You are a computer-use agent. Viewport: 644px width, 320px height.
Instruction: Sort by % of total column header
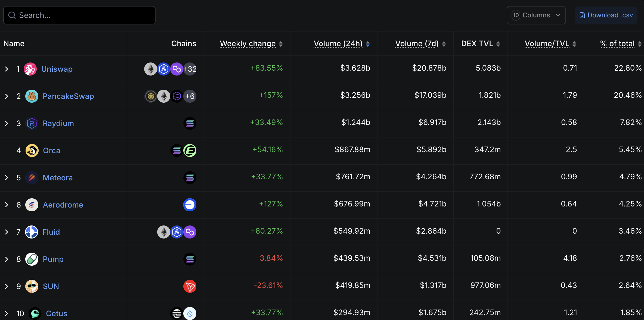617,44
